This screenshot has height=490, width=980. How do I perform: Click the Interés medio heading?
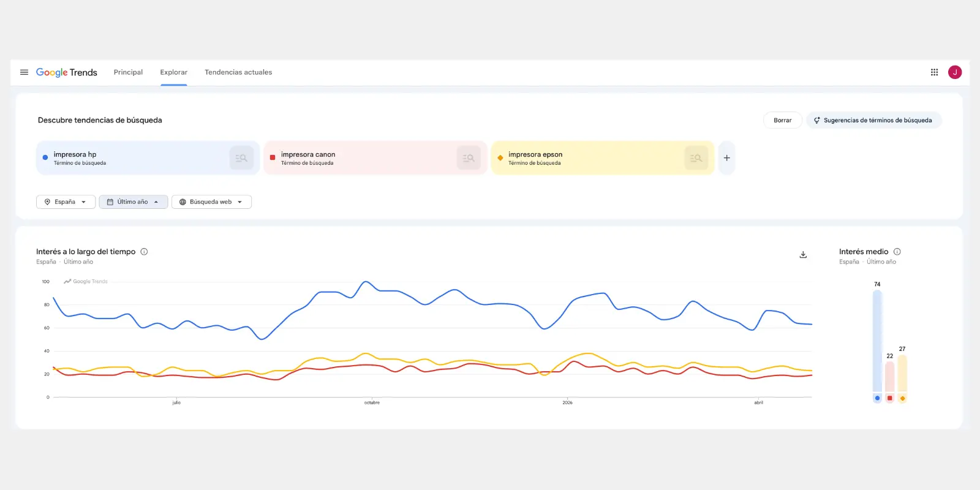click(864, 252)
